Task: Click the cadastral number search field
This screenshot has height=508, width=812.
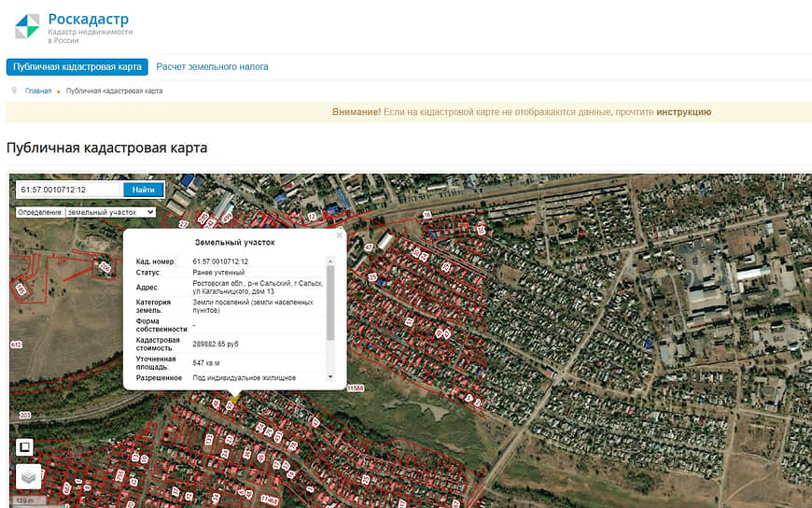Action: 69,190
